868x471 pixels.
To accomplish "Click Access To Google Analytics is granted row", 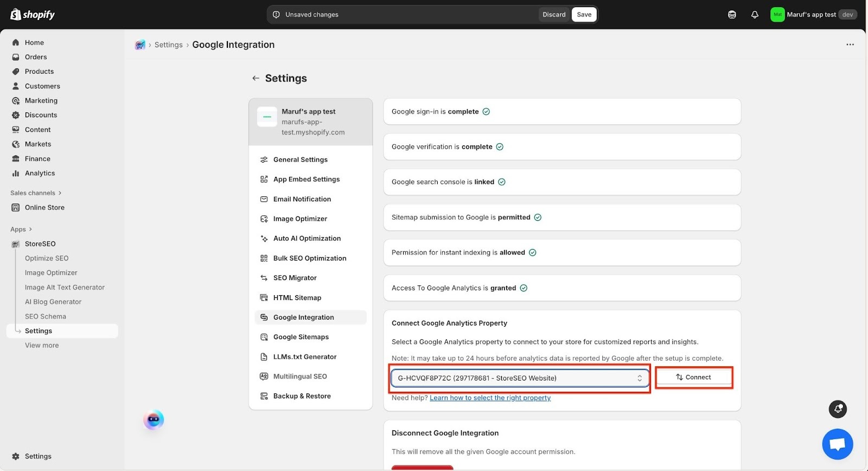I will pyautogui.click(x=562, y=288).
